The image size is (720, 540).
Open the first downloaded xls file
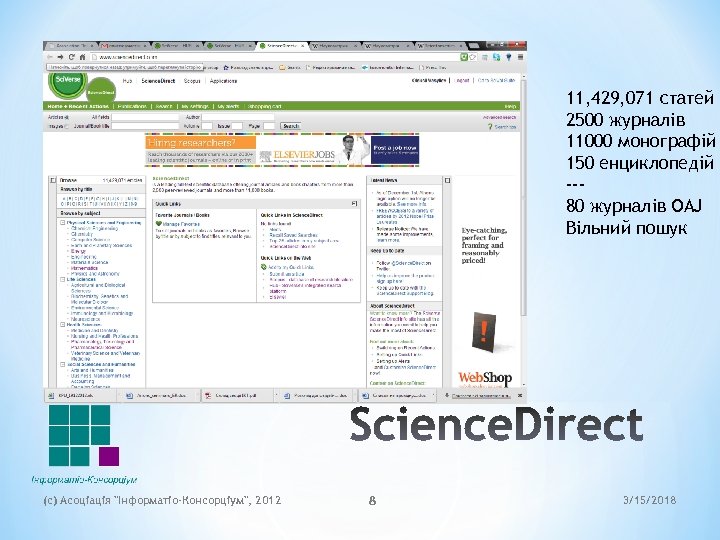click(x=81, y=395)
